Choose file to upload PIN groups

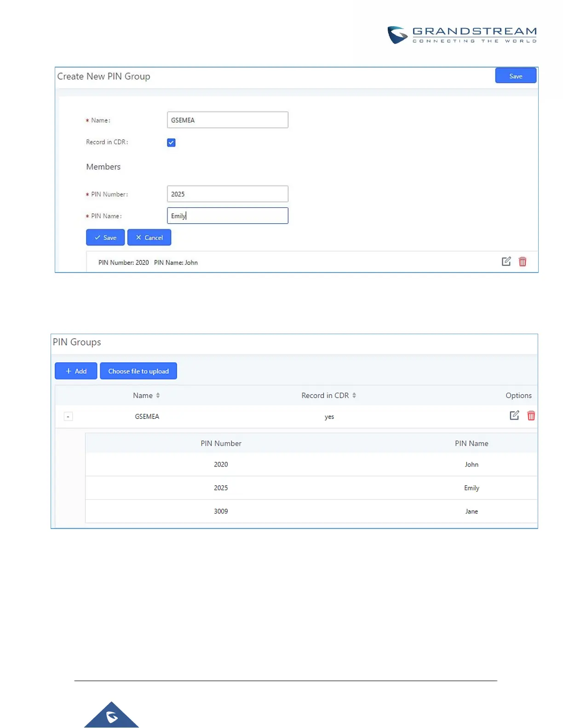138,371
